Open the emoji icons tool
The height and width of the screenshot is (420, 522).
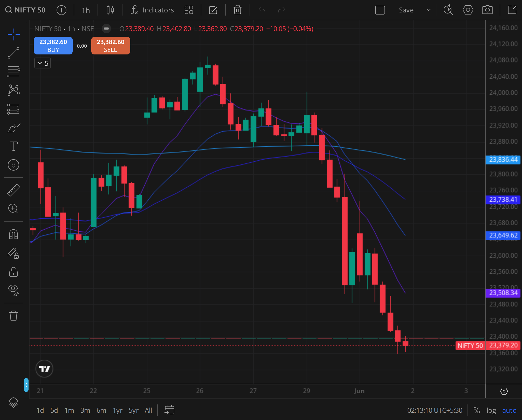[13, 165]
